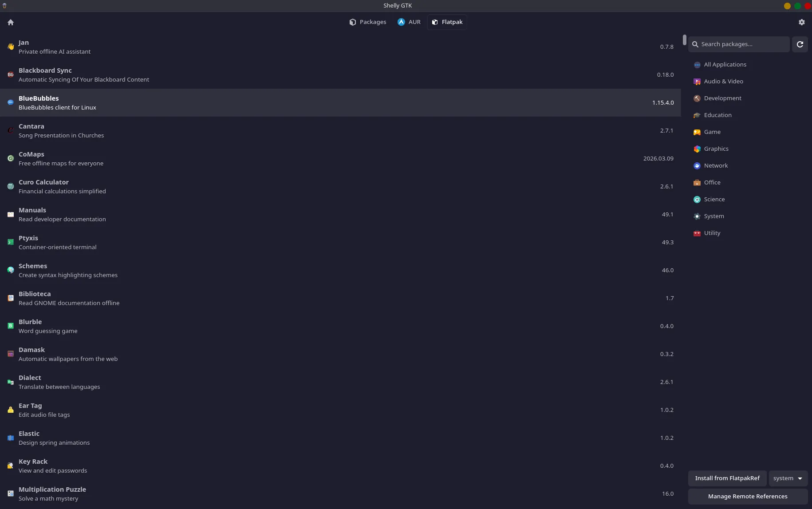Viewport: 812px width, 509px height.
Task: Click the Office category briefcase icon
Action: click(697, 183)
